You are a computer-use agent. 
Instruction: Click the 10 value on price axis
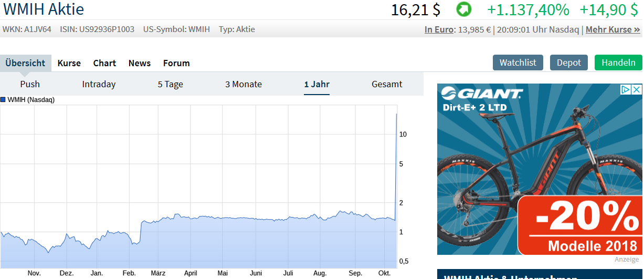[403, 135]
